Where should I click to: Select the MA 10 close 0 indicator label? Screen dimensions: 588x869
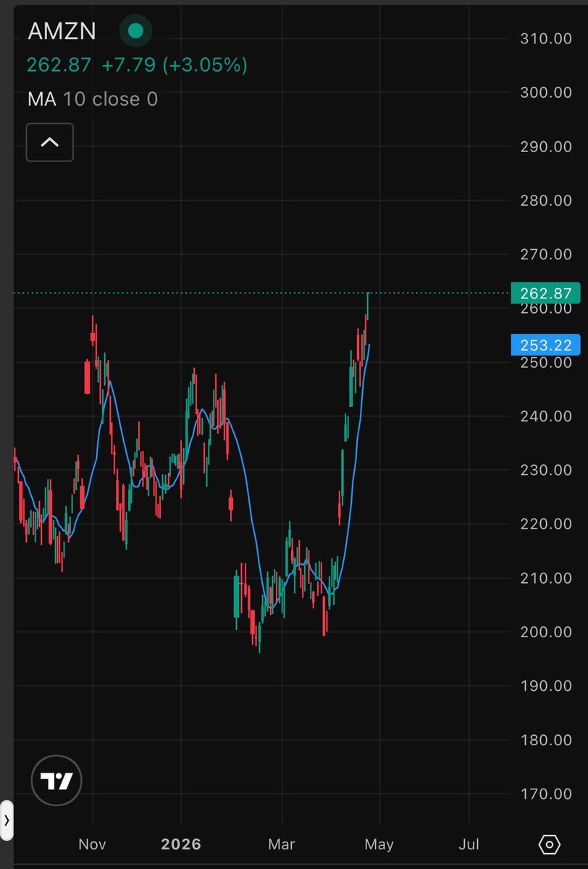click(93, 99)
